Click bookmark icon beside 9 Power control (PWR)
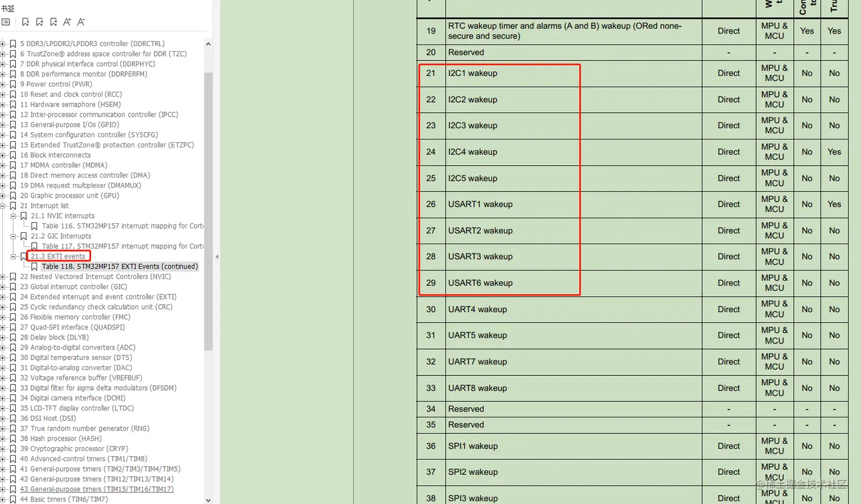The image size is (861, 504). click(x=13, y=84)
